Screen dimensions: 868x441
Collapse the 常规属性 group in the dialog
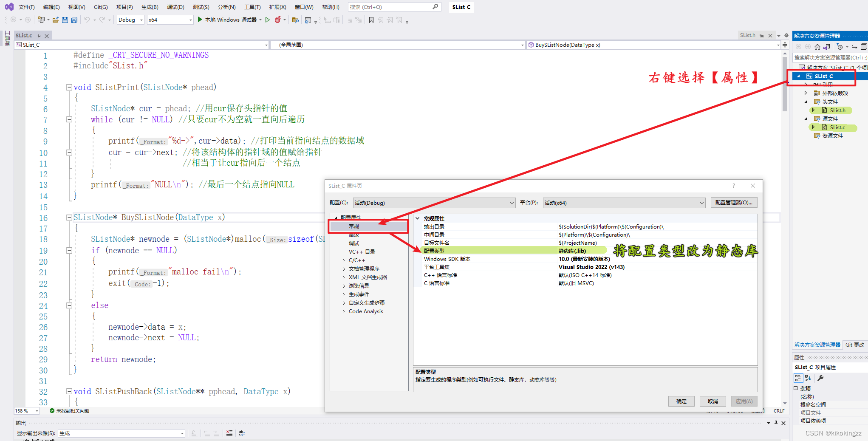[418, 218]
